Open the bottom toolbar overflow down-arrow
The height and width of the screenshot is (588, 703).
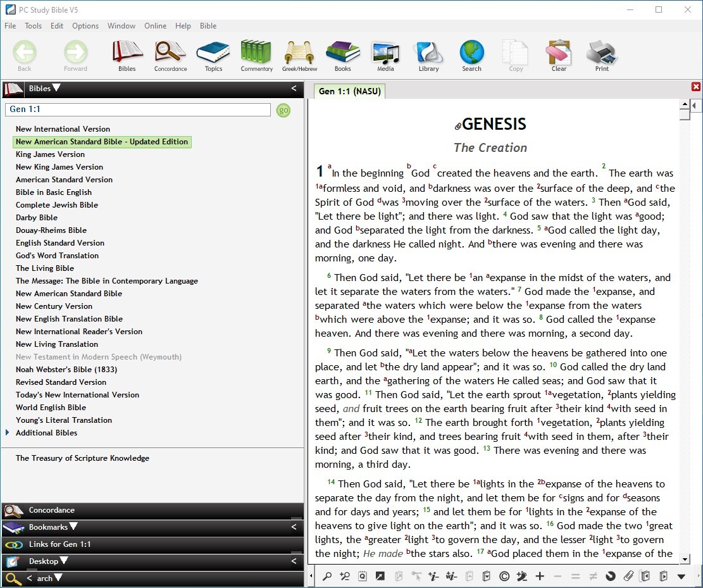[681, 577]
